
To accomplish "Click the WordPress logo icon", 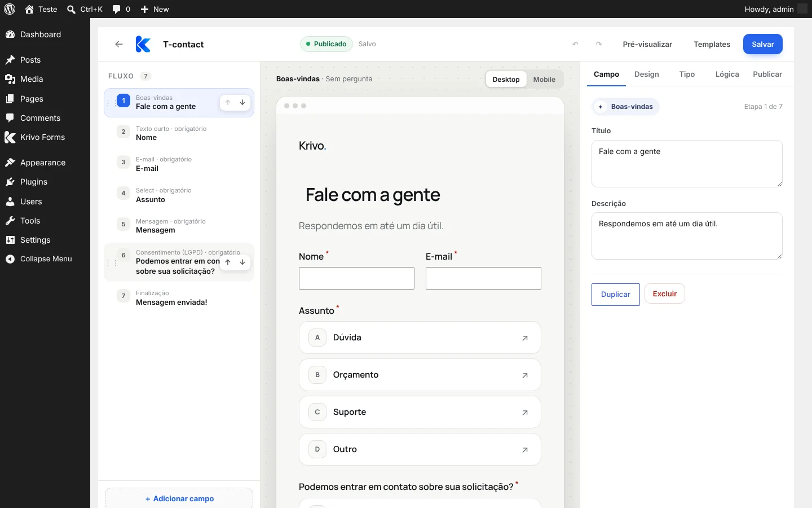I will [x=10, y=9].
